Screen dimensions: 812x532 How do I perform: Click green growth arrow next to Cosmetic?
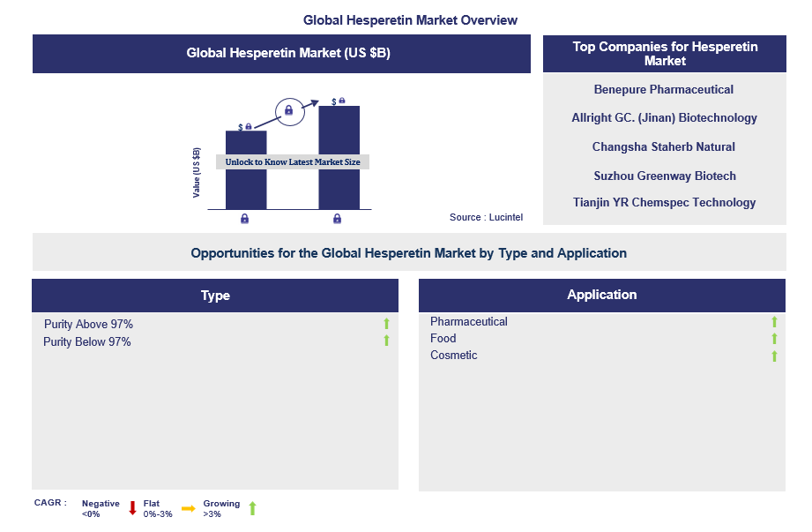pyautogui.click(x=774, y=356)
